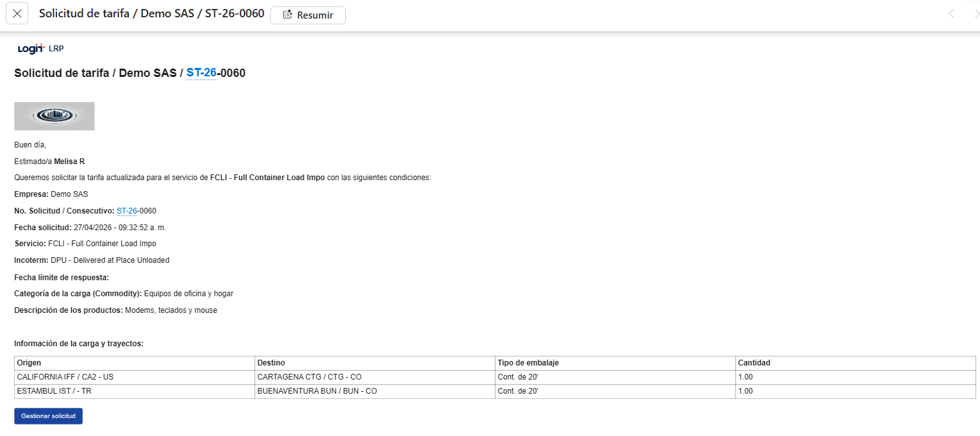Click cell BUENAVENTURA BUN / BUN - CO
The image size is (980, 436).
375,391
